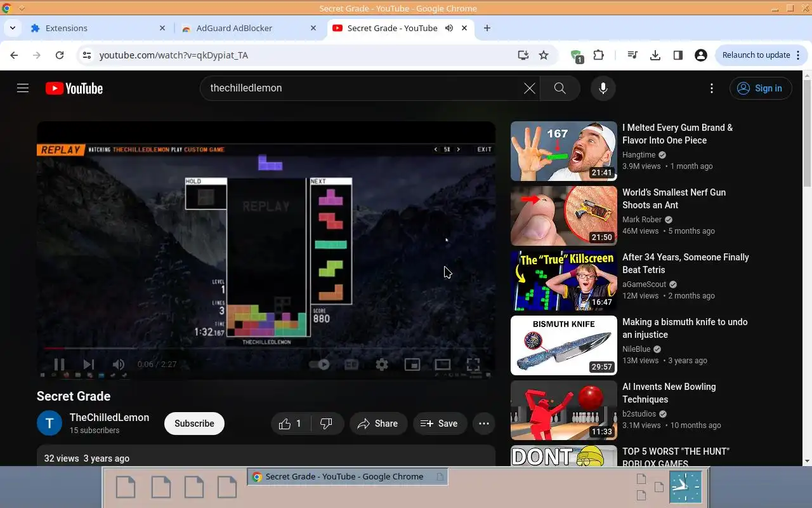Skip to next video
Image resolution: width=812 pixels, height=508 pixels.
tap(89, 364)
